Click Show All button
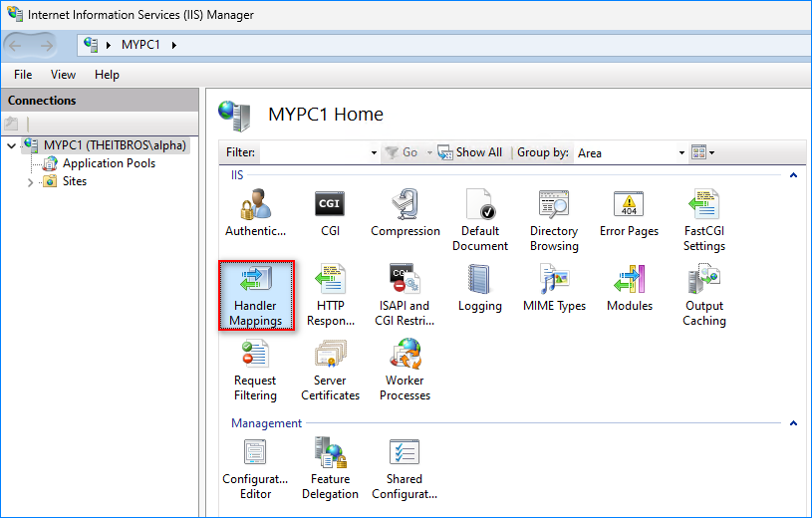 point(469,152)
